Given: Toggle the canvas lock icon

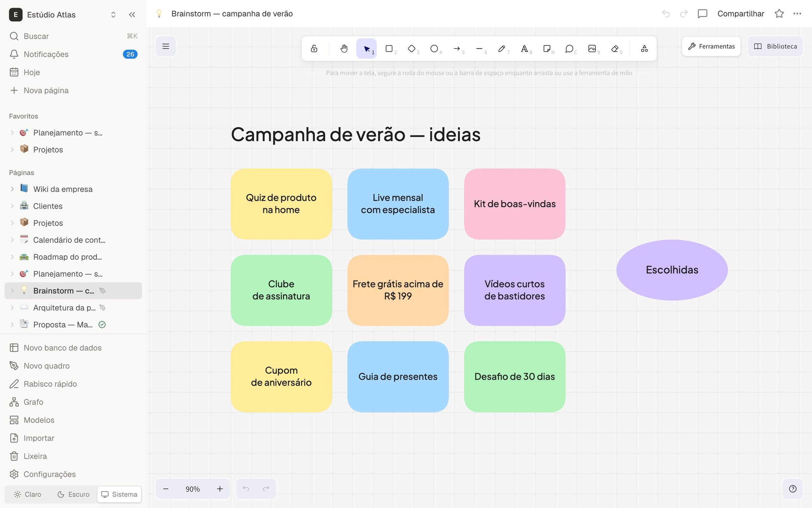Looking at the screenshot, I should click(314, 48).
